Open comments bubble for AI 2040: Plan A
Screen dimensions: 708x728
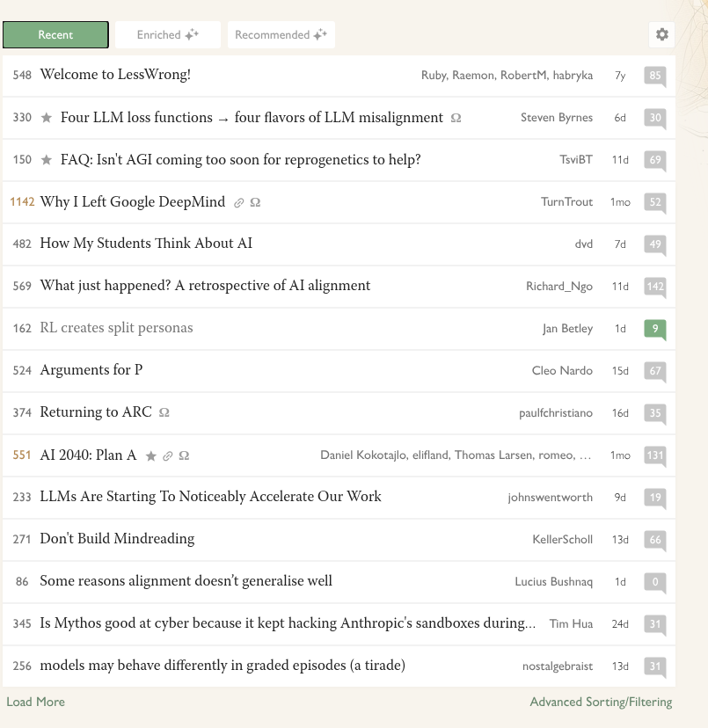coord(655,456)
